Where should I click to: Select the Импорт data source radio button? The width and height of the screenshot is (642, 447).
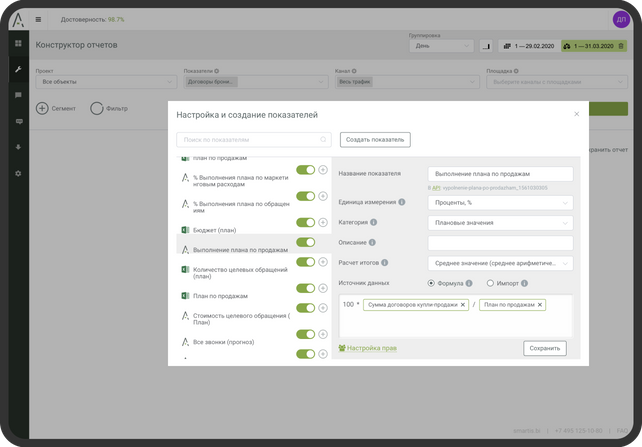(489, 283)
